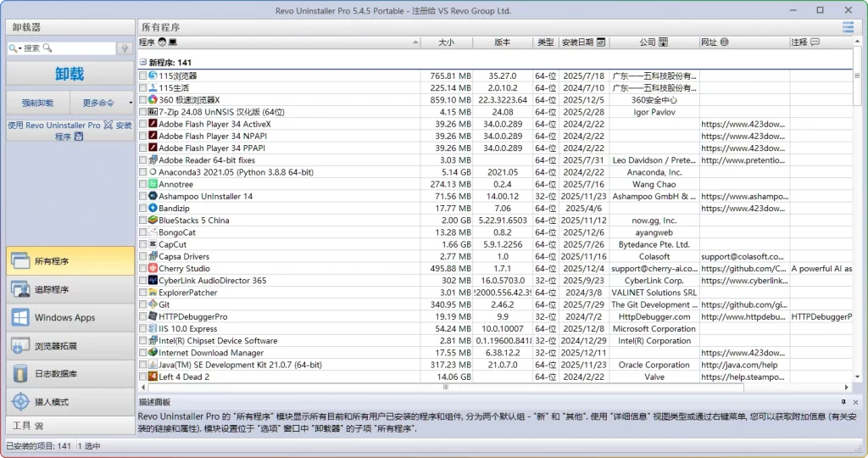
Task: Click the horizontal scrollbar right arrow
Action: coord(847,387)
